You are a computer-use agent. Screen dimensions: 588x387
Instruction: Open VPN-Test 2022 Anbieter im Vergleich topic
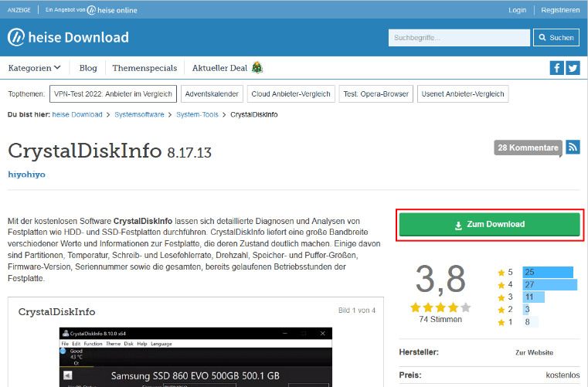pos(113,93)
